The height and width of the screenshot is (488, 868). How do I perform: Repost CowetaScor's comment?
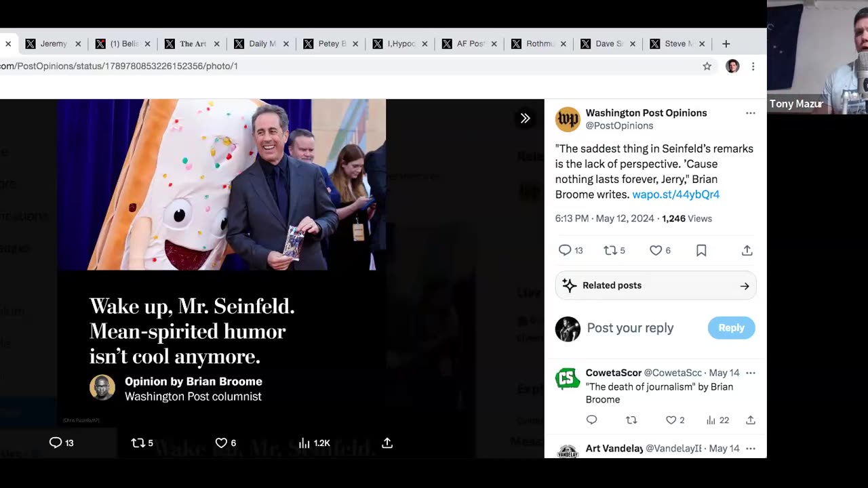pyautogui.click(x=631, y=420)
